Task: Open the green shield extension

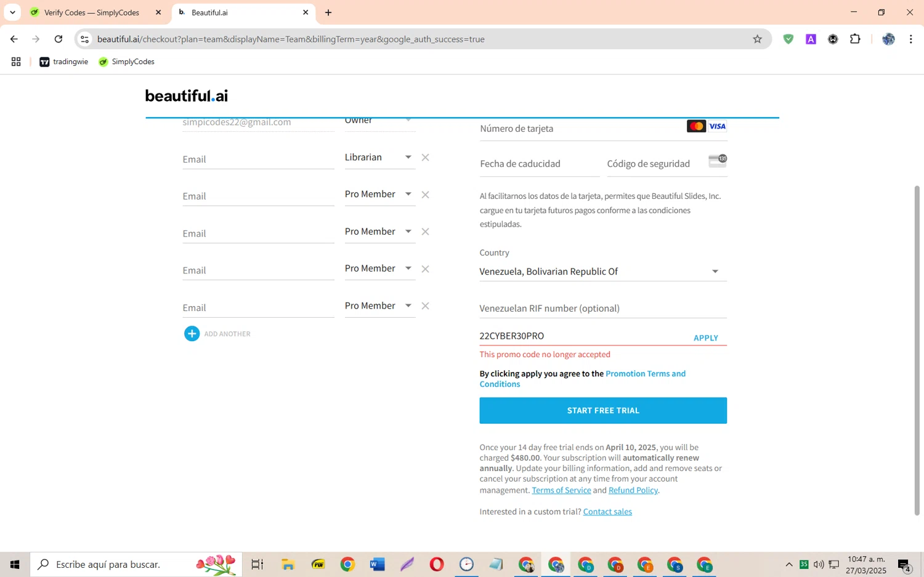Action: 788,39
